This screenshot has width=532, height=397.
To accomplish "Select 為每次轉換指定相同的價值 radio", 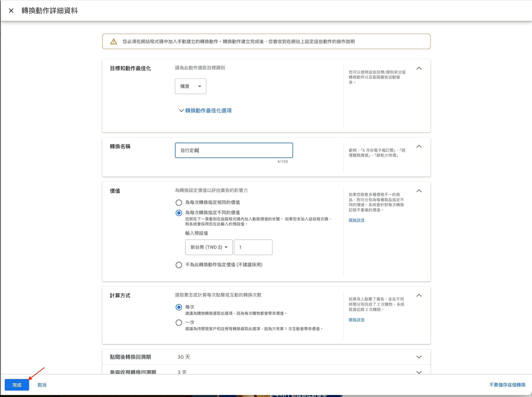I will [179, 203].
